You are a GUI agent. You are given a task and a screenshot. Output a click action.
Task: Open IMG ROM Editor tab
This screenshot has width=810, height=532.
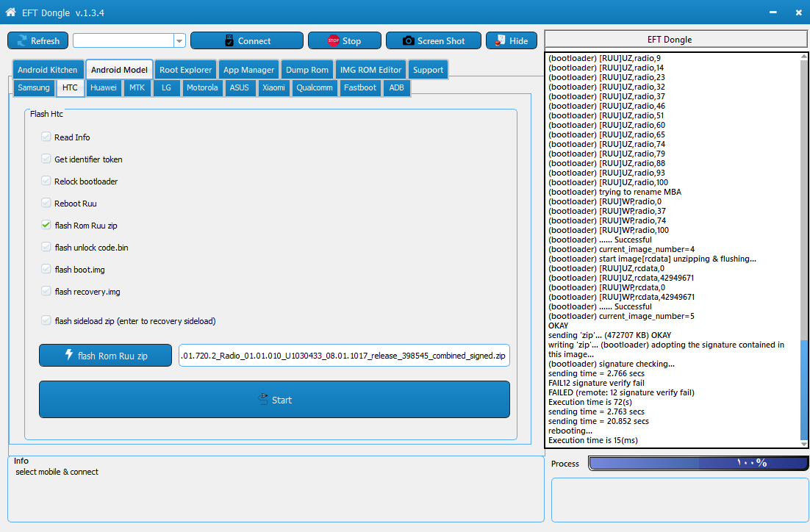370,70
